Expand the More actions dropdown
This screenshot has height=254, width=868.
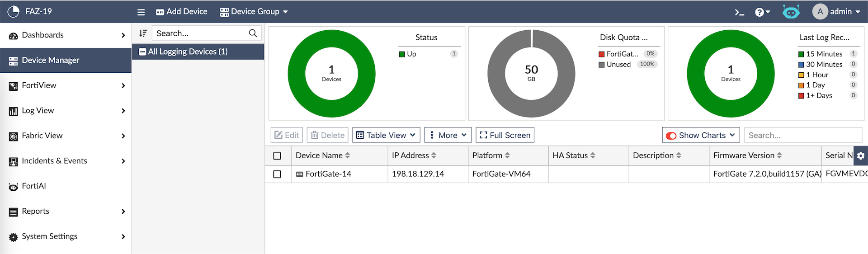click(x=448, y=135)
